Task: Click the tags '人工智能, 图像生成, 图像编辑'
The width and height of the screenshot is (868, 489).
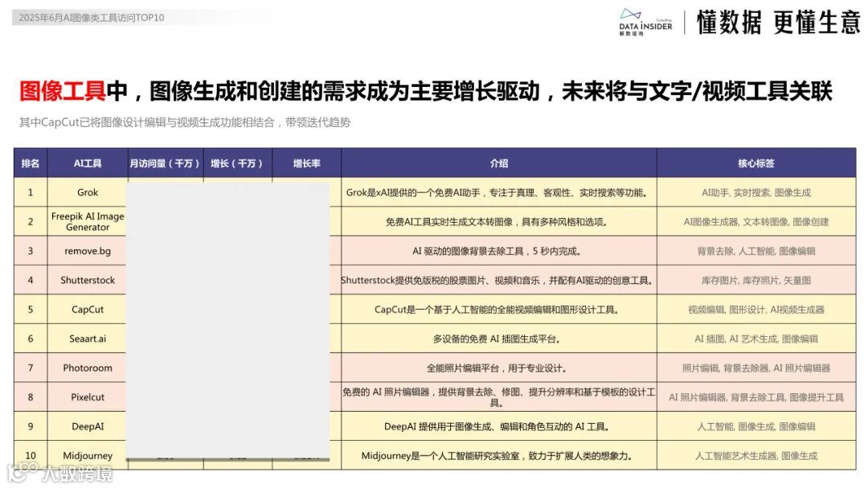Action: point(756,427)
